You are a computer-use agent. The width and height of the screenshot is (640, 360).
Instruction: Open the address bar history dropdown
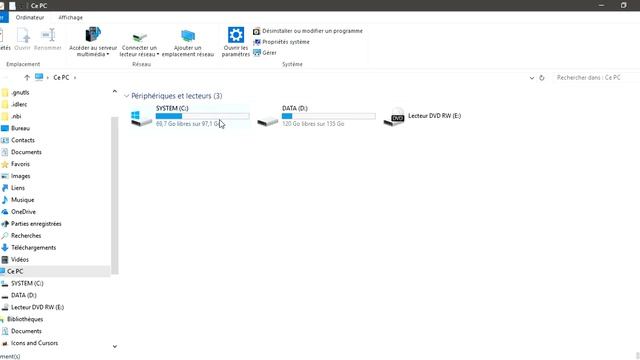click(531, 78)
